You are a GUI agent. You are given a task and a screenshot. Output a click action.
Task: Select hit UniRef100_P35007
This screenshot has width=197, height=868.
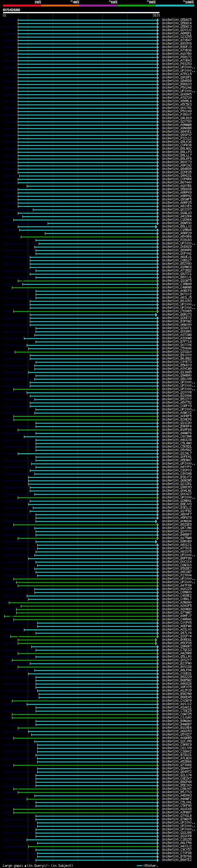pos(176,115)
